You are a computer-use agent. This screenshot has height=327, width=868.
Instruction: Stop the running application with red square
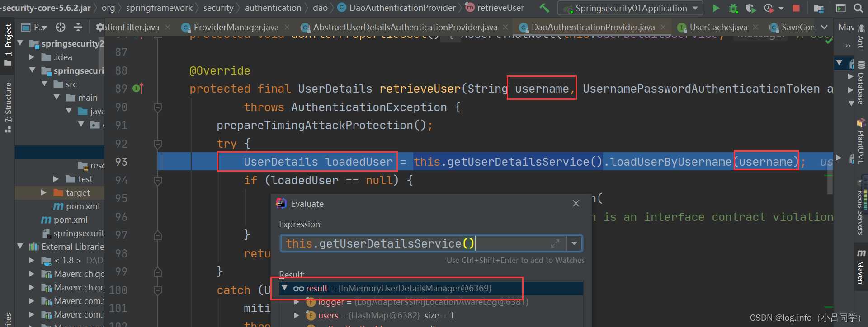(796, 8)
